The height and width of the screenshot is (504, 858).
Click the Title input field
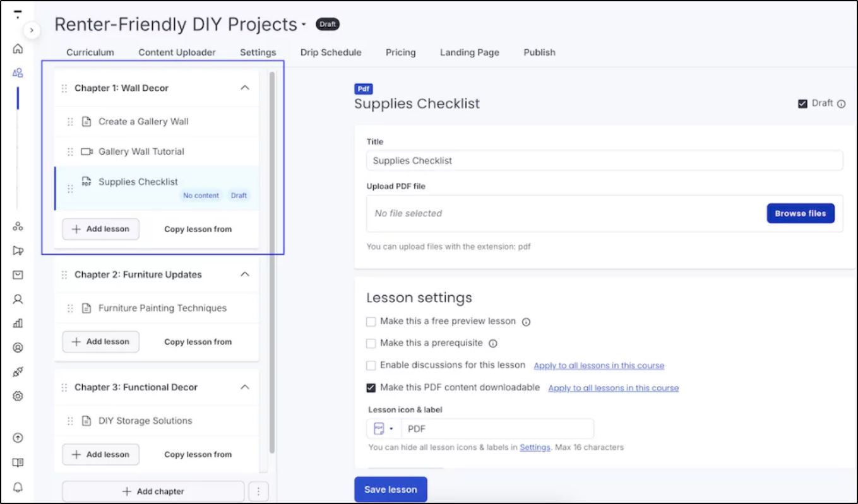click(604, 161)
